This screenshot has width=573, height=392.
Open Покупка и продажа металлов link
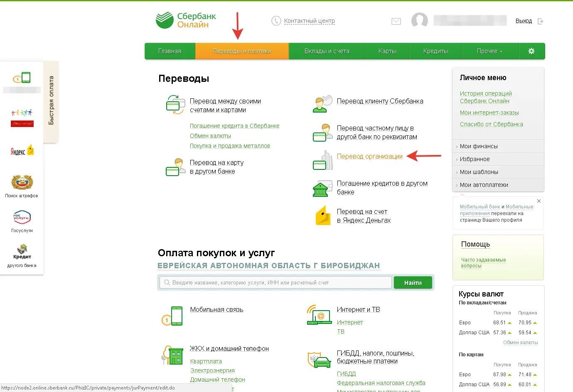[230, 146]
